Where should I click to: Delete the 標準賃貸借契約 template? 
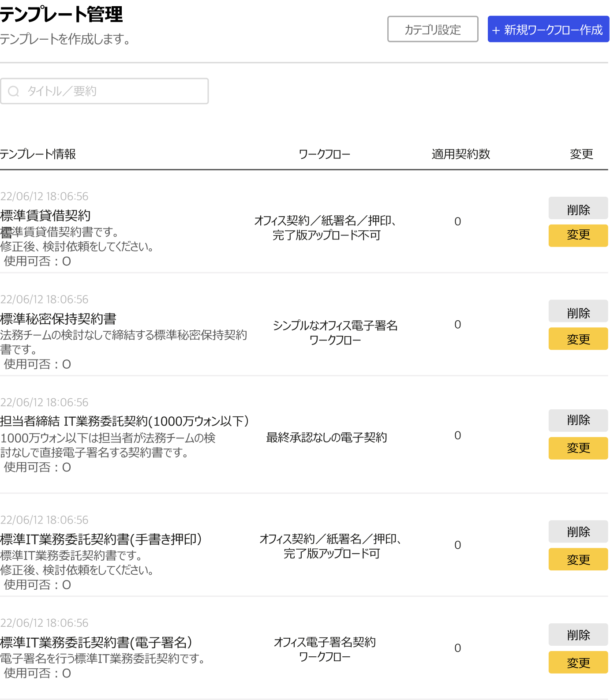coord(578,209)
